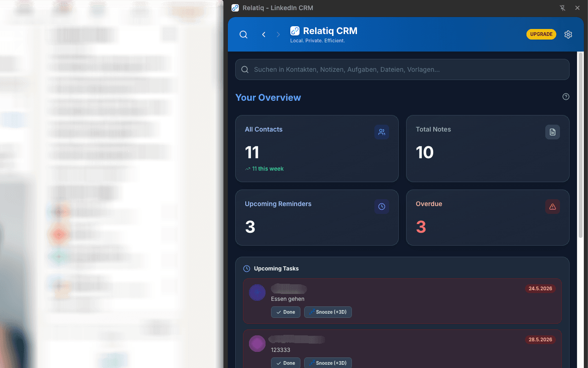Screen dimensions: 588x368
Task: Click the reminders clock icon
Action: [x=382, y=207]
